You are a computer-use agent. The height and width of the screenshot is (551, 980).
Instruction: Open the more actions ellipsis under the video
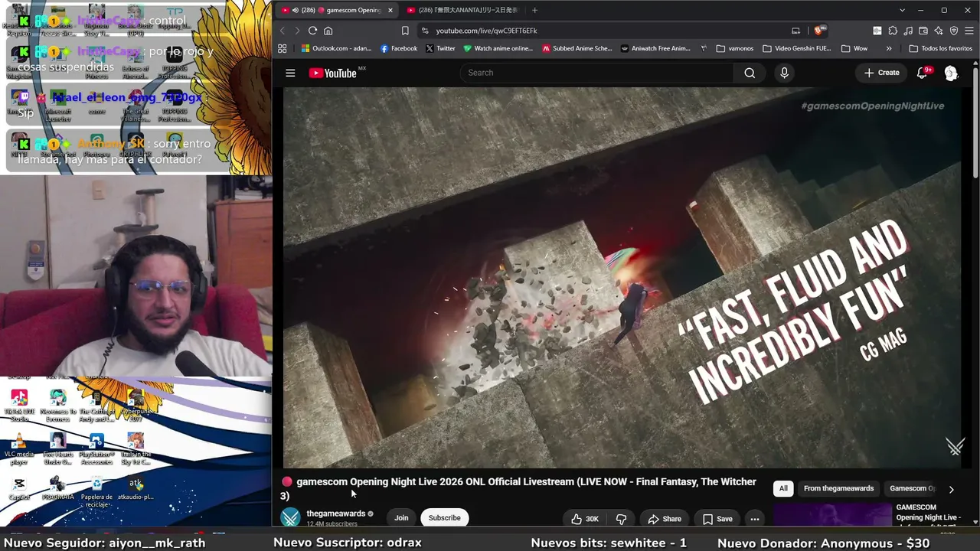pos(754,519)
